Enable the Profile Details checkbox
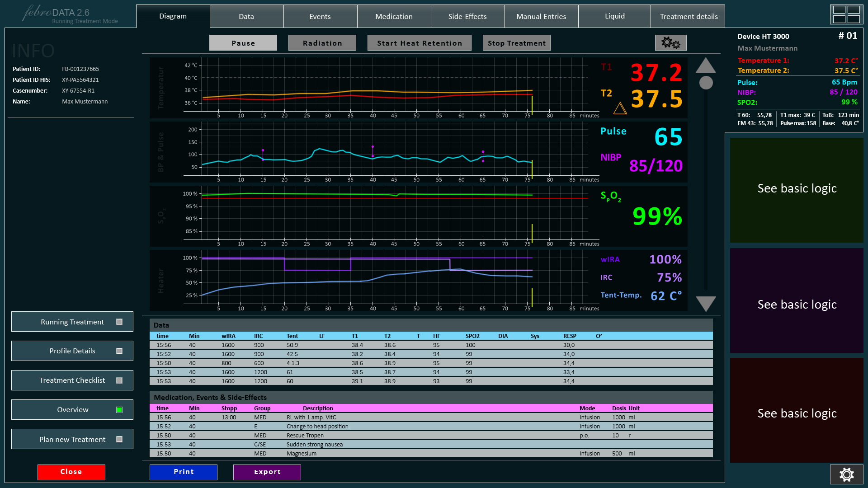The image size is (868, 488). coord(119,351)
